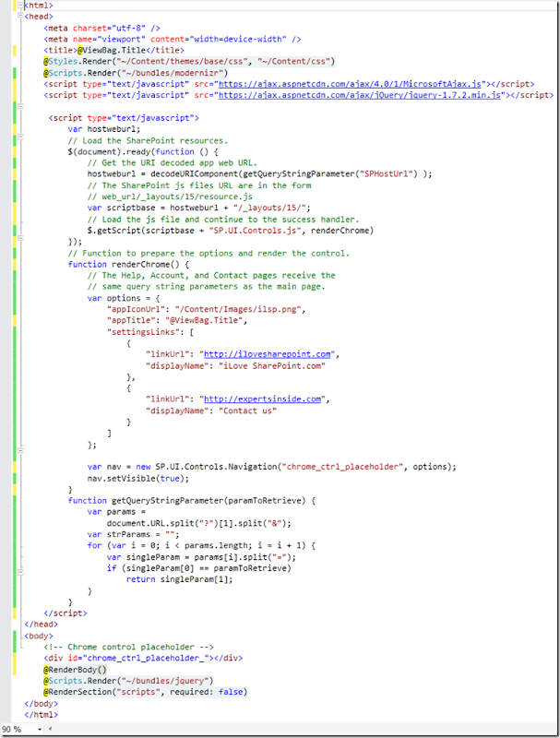Click the /Content/Images/ilsp.png string
The width and height of the screenshot is (560, 738).
tap(238, 309)
